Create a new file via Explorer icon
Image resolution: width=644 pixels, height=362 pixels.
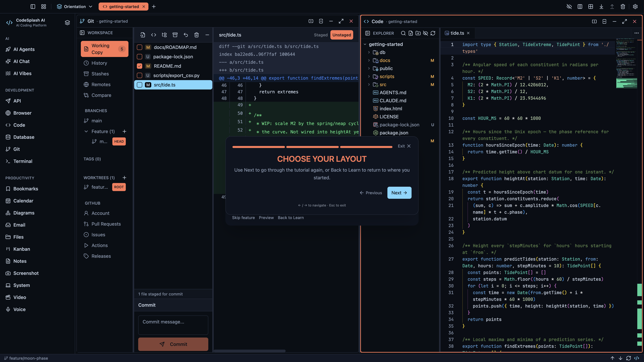click(x=411, y=33)
